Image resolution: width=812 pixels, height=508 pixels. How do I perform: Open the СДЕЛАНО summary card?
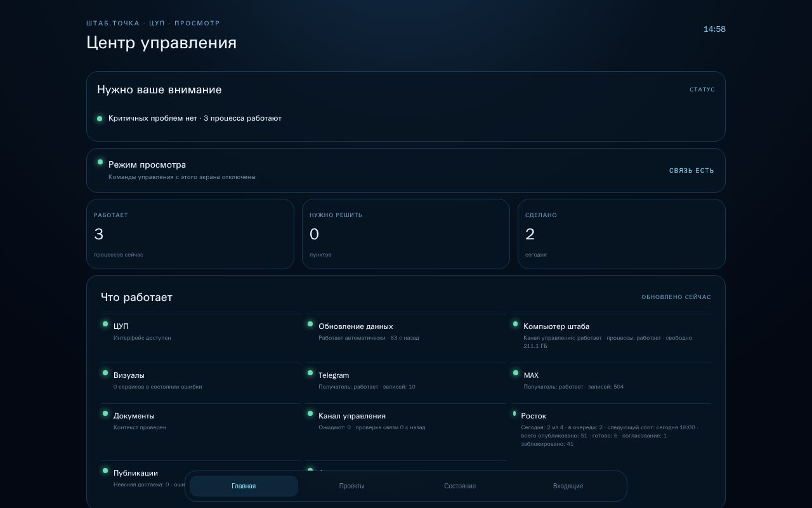tap(622, 234)
